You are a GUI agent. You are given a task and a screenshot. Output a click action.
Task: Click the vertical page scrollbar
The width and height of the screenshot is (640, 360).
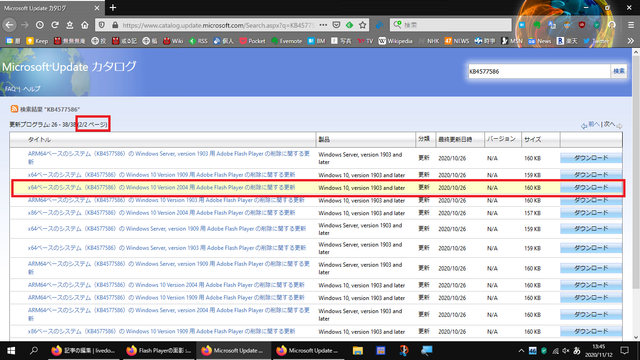(x=636, y=171)
